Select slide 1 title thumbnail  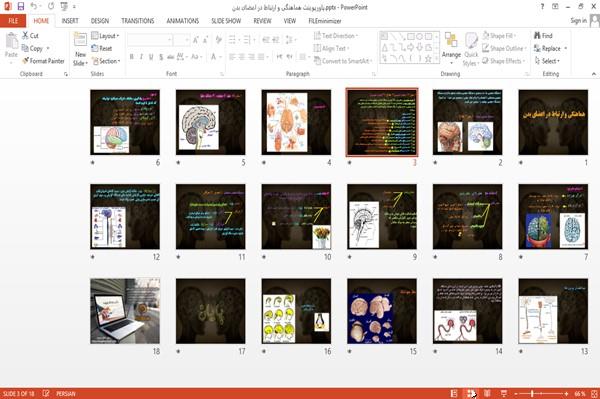(553, 122)
